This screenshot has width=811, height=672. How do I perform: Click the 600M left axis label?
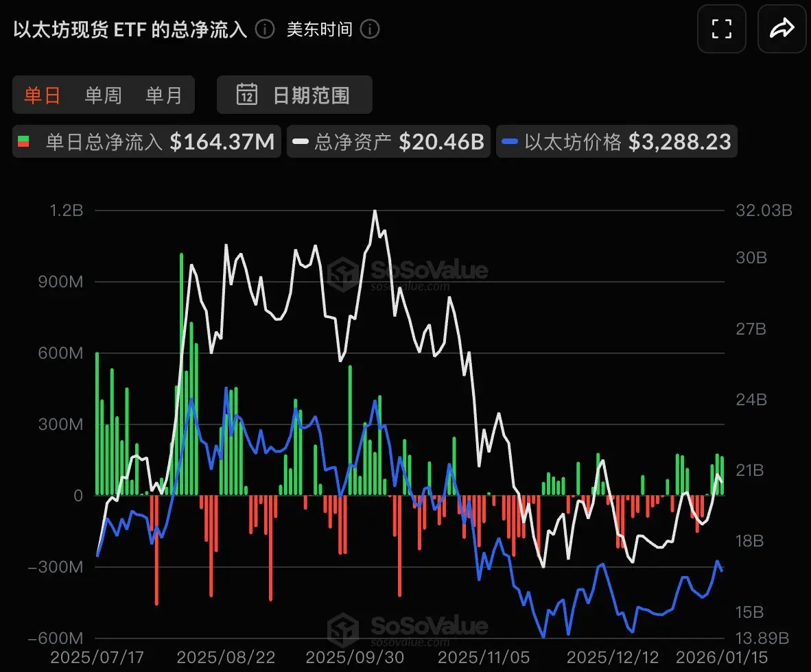(60, 353)
